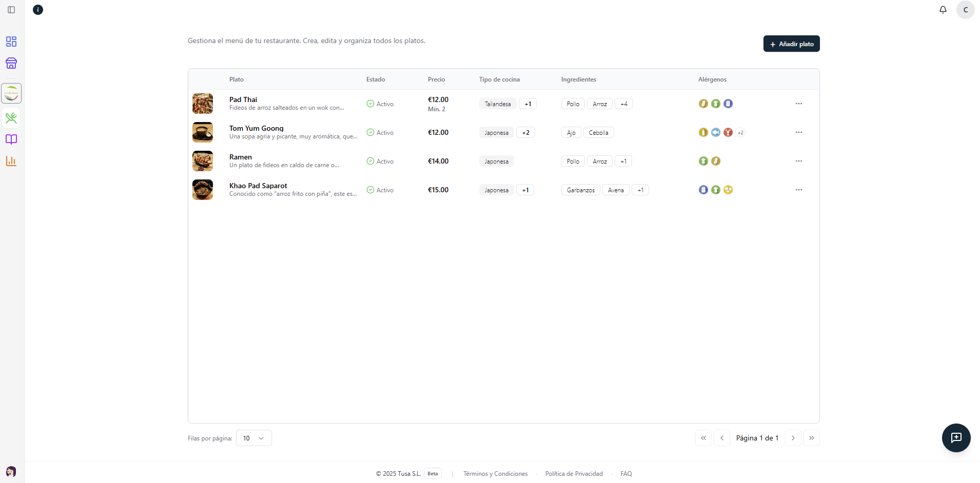Click the Khao Pad Saparot dish thumbnail
The width and height of the screenshot is (980, 483).
pos(203,189)
